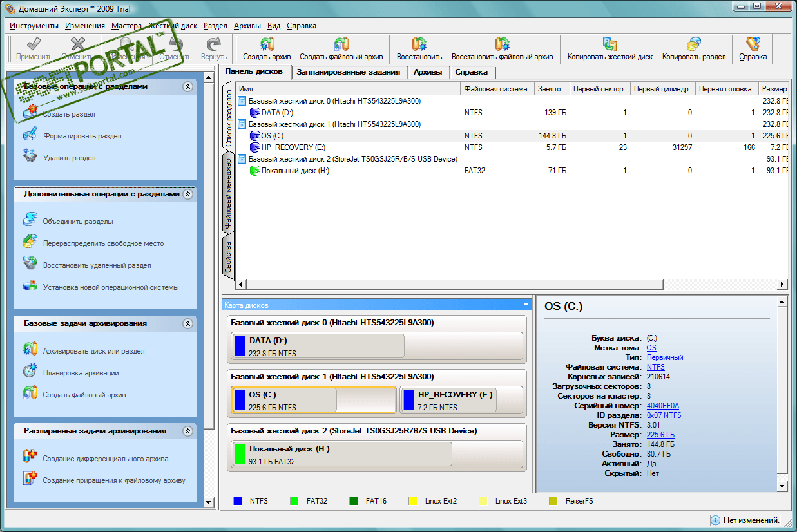Click the NTFS file system link in properties

pos(655,367)
